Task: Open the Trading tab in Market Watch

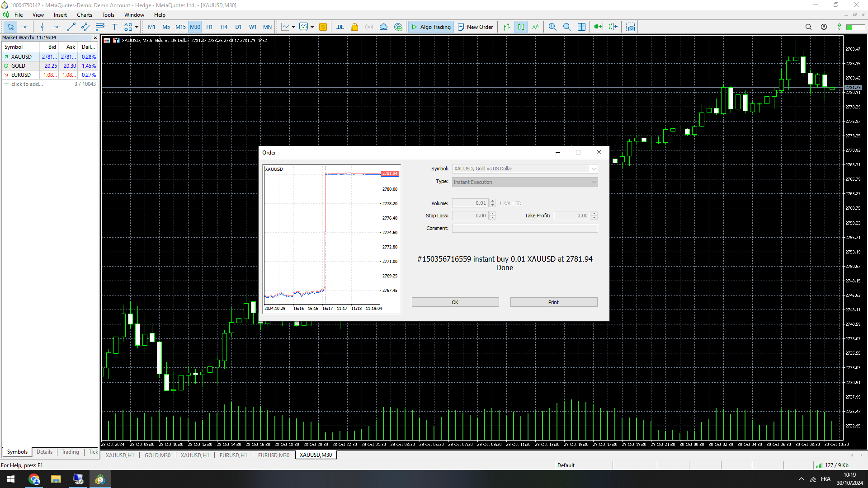Action: [70, 452]
